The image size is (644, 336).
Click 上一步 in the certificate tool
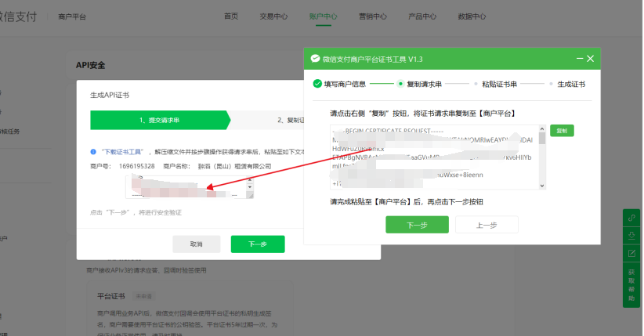(487, 225)
